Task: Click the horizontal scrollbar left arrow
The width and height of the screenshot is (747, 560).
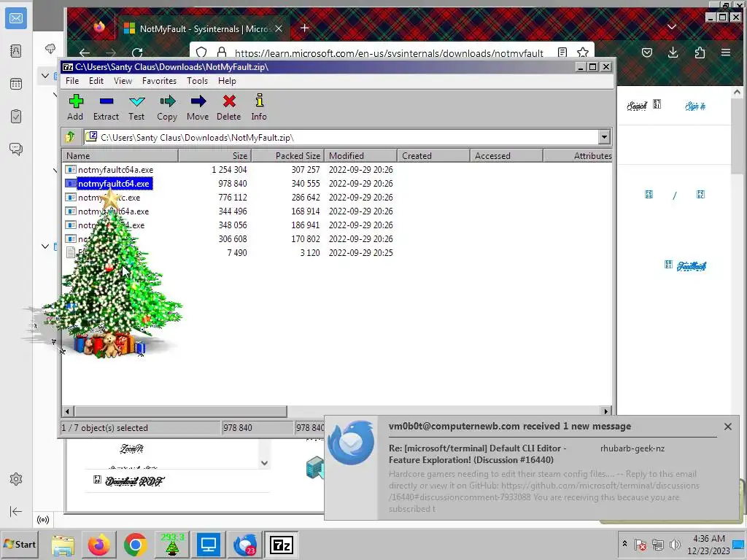Action: 68,411
